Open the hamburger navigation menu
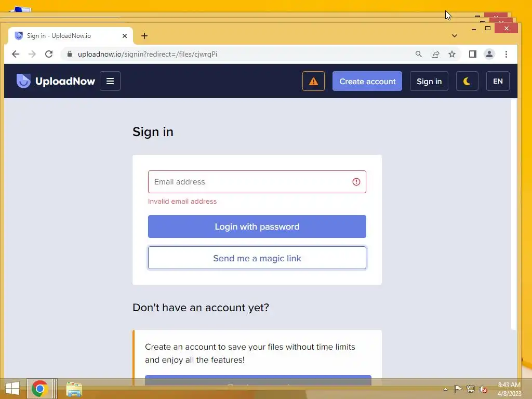 click(110, 81)
